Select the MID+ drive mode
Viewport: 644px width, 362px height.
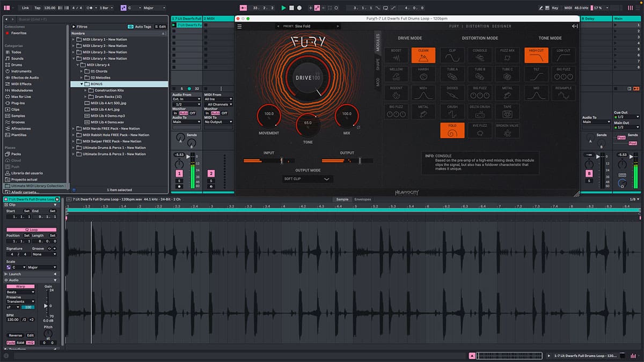(x=423, y=93)
